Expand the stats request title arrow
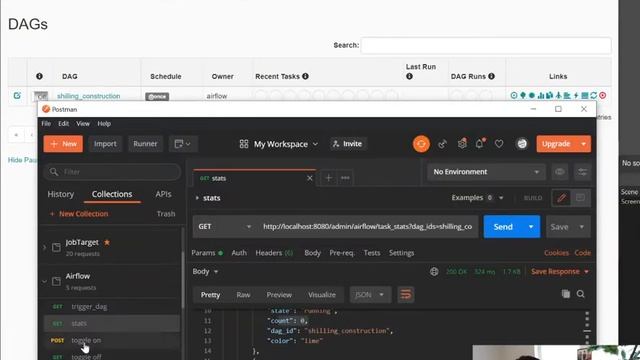Viewport: 640px width, 360px height. click(x=197, y=198)
